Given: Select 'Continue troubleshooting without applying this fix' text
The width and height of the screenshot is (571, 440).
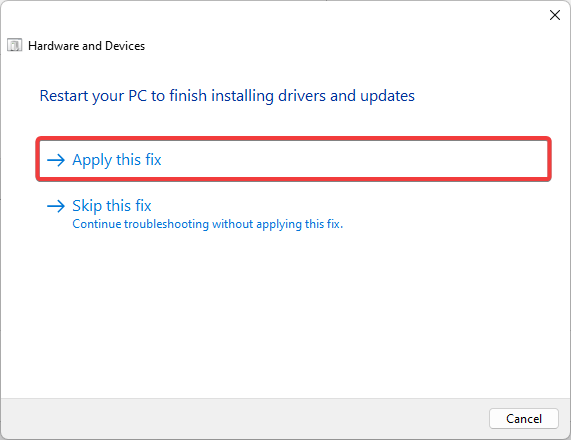Looking at the screenshot, I should [208, 224].
